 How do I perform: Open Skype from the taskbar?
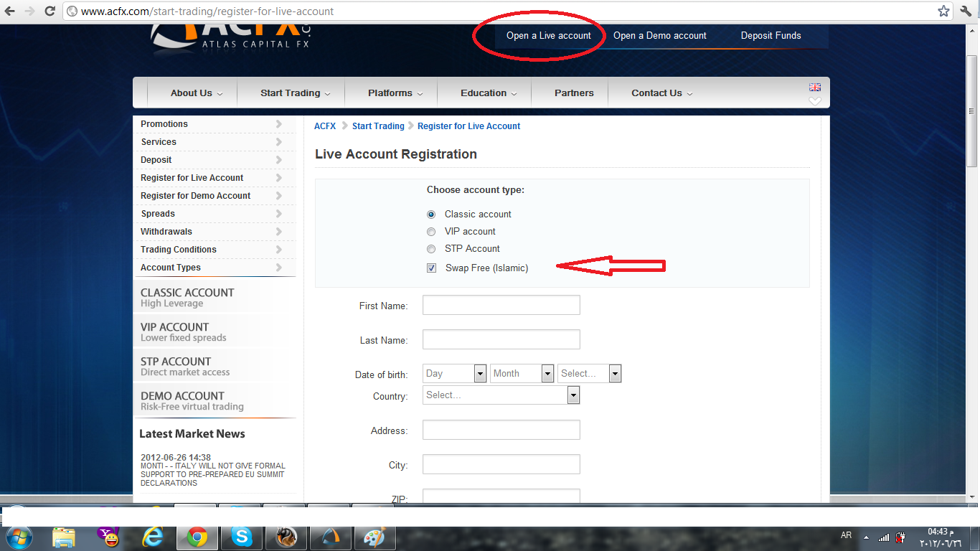click(x=242, y=537)
